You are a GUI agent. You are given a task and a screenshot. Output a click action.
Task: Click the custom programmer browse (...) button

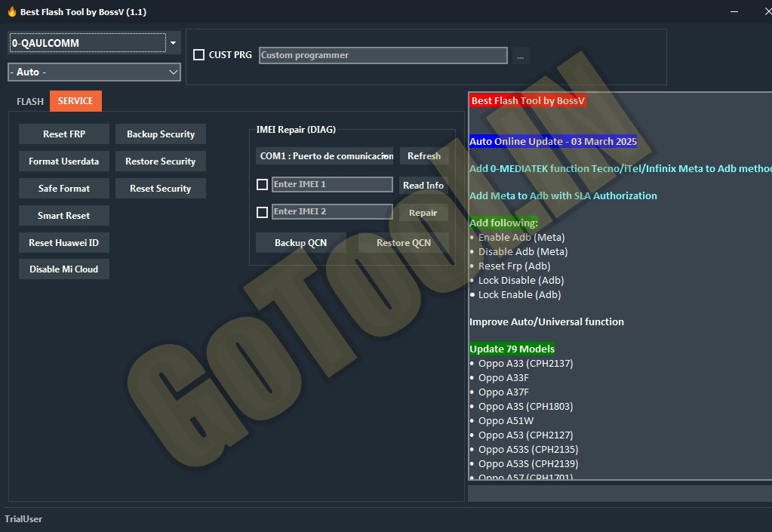(520, 56)
